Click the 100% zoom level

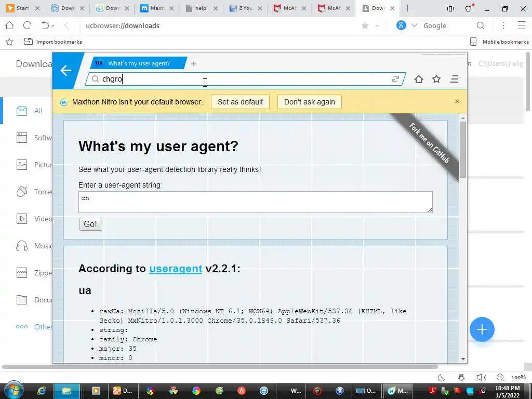(518, 377)
